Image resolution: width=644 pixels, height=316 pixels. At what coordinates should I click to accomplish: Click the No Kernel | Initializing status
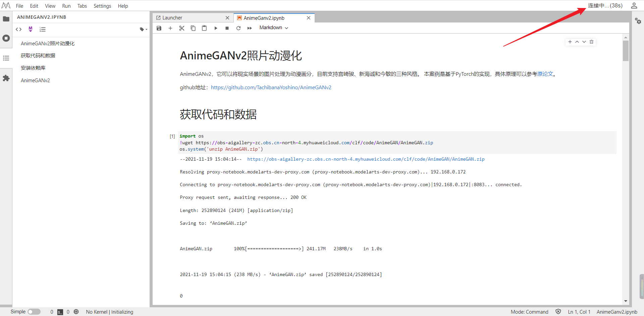coord(110,312)
